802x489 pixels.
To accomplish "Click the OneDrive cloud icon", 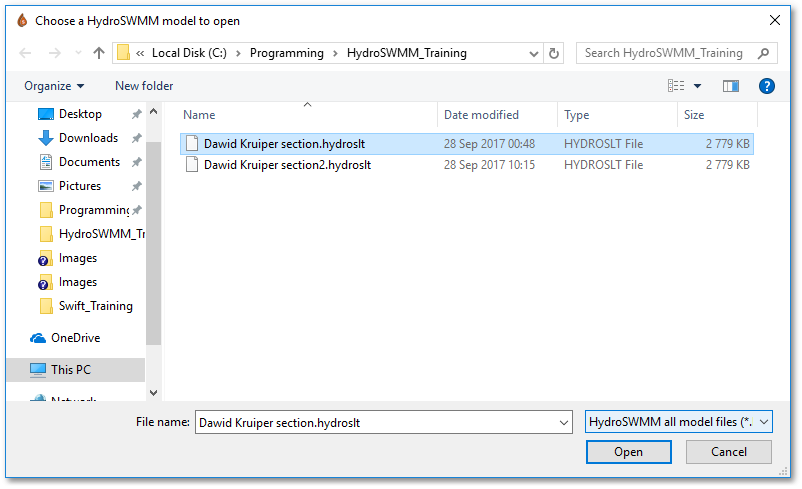I will pos(38,338).
